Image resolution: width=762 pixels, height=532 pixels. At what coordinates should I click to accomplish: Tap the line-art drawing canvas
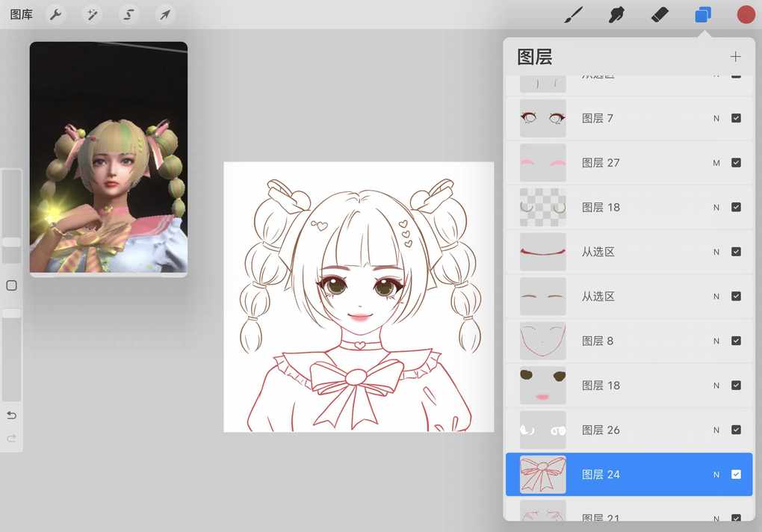pyautogui.click(x=359, y=297)
